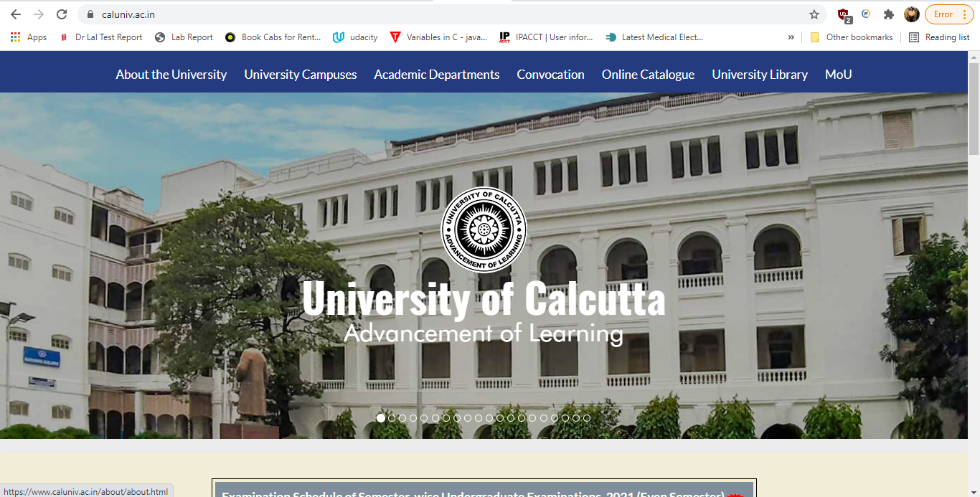This screenshot has width=980, height=497.
Task: Open the Latest Medical Elect bookmark
Action: click(654, 37)
